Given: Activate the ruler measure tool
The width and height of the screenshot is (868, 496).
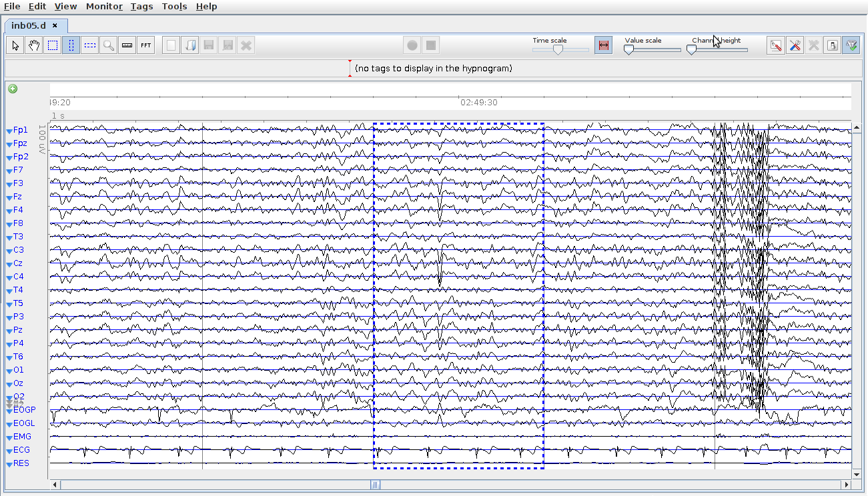Looking at the screenshot, I should [127, 45].
